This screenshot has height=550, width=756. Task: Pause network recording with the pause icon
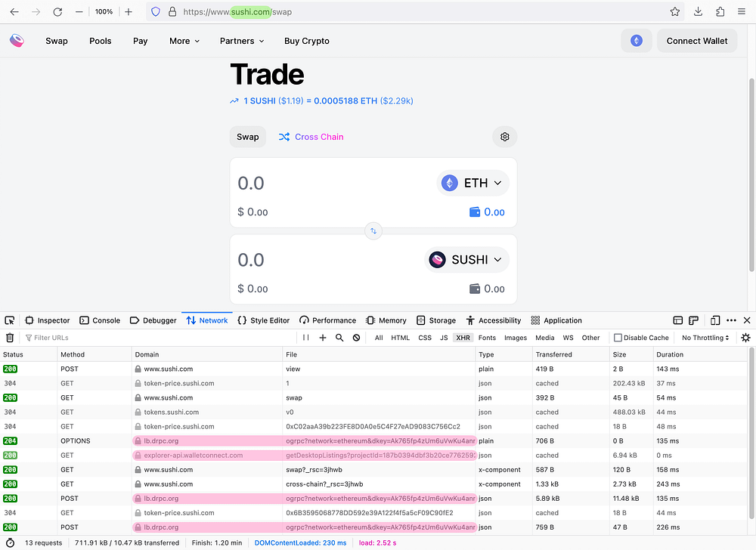[x=305, y=338]
